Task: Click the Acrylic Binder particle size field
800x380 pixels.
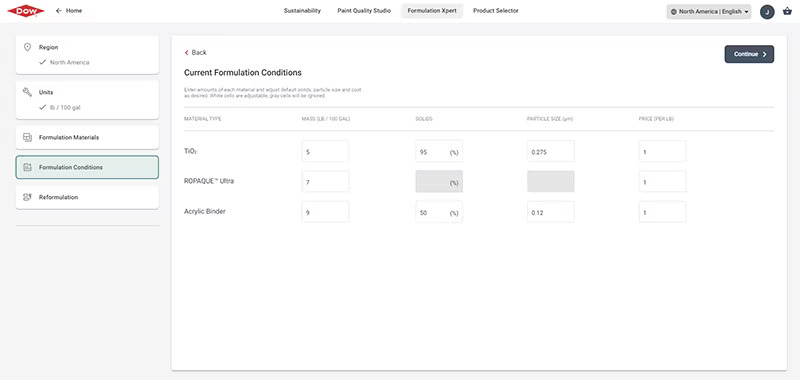Action: click(x=551, y=212)
